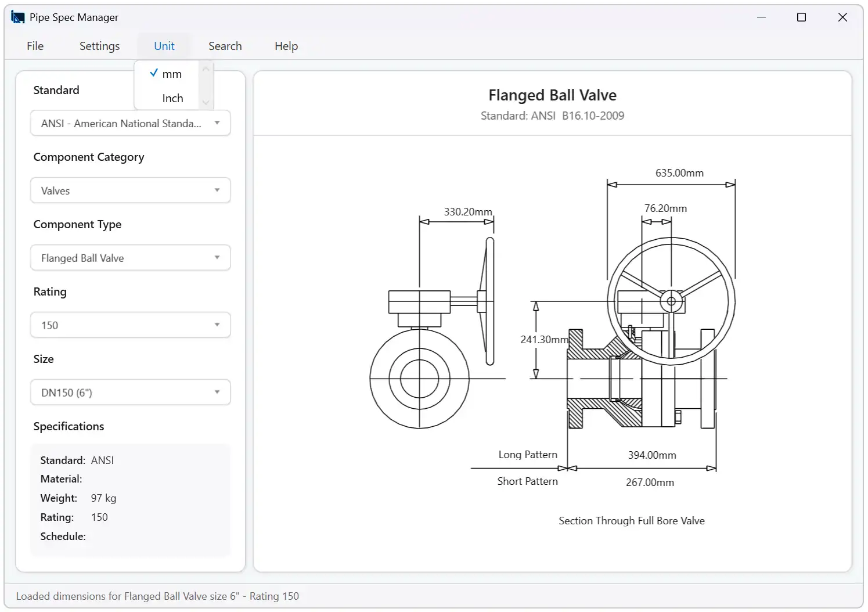Image resolution: width=868 pixels, height=612 pixels.
Task: Open the Help menu
Action: (286, 46)
